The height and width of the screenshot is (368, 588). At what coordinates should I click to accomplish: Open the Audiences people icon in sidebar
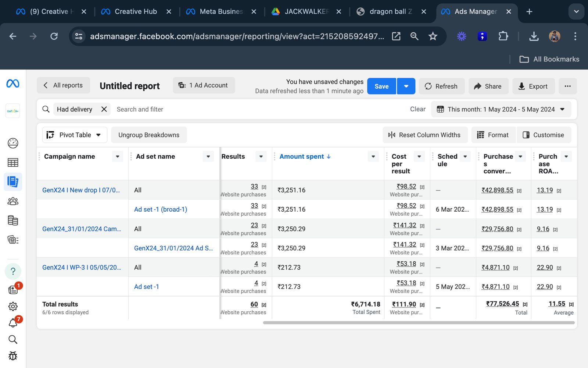(13, 201)
